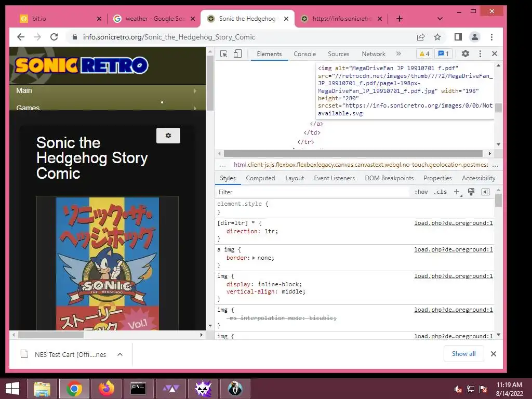This screenshot has width=532, height=399.
Task: Open the tab search dropdown chevron
Action: [x=440, y=19]
